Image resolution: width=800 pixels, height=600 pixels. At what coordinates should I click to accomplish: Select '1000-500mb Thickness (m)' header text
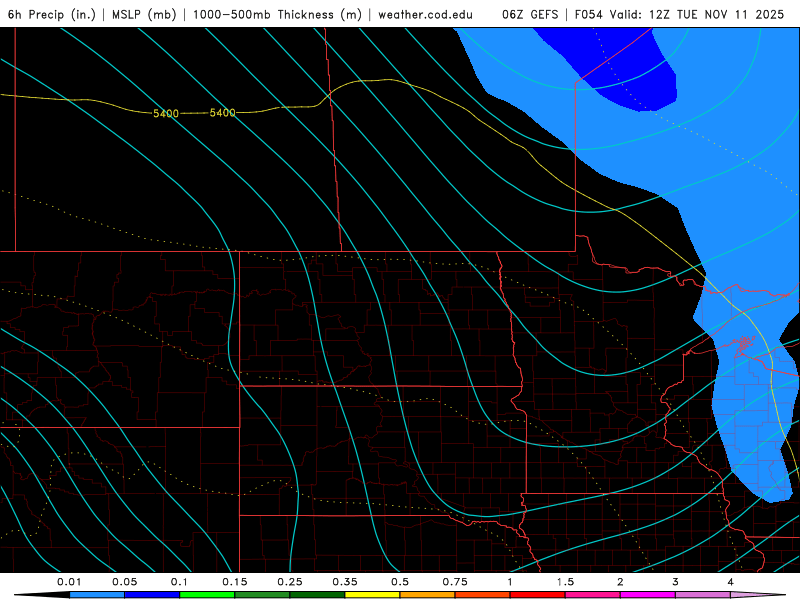pos(277,14)
